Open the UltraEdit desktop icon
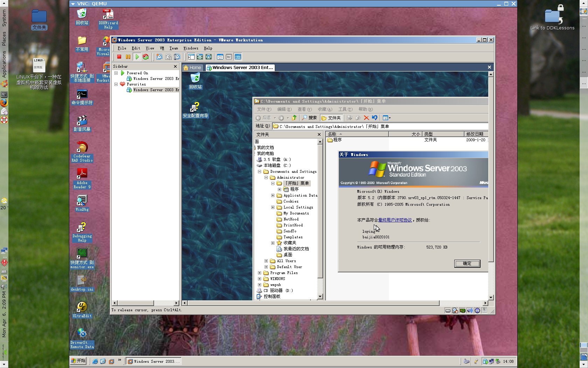Viewport: 588px width, 368px height. tap(82, 309)
